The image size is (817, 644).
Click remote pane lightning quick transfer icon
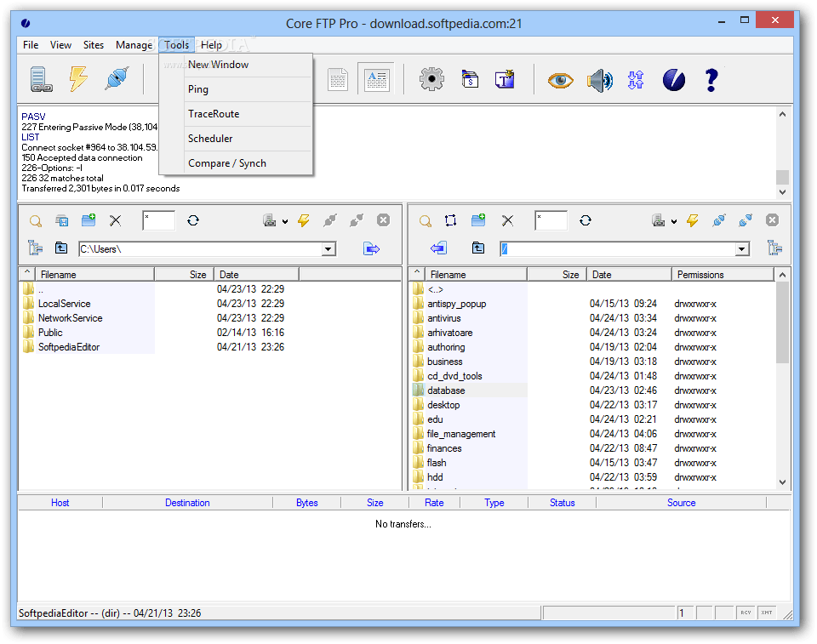click(x=692, y=220)
